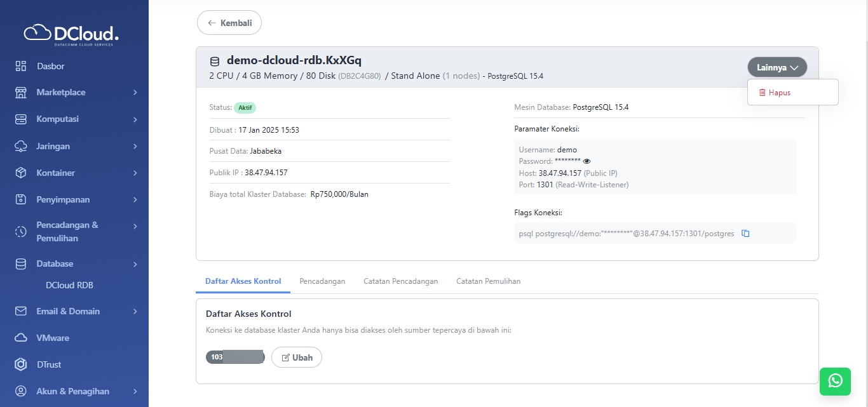
Task: Click the Kembali back button
Action: click(229, 23)
